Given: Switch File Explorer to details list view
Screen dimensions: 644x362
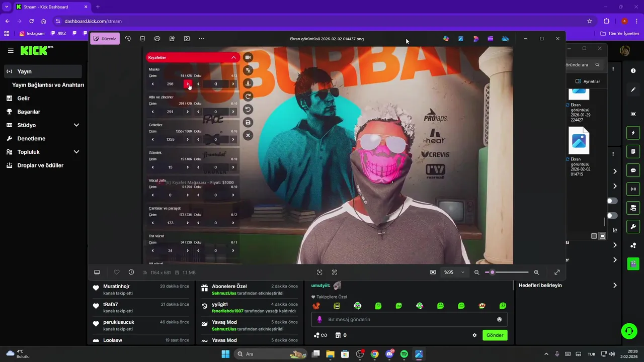Looking at the screenshot, I should point(594,236).
